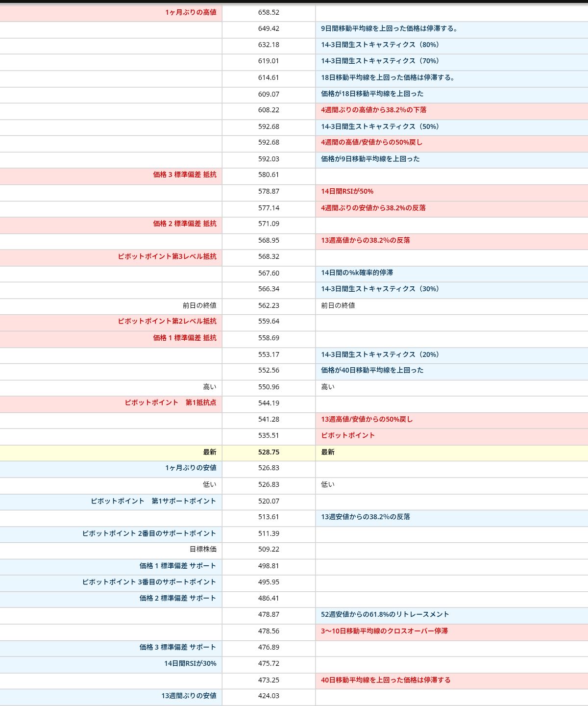Click the text 価格が9日移動平均線を上回った
Image resolution: width=588 pixels, height=706 pixels.
(370, 159)
